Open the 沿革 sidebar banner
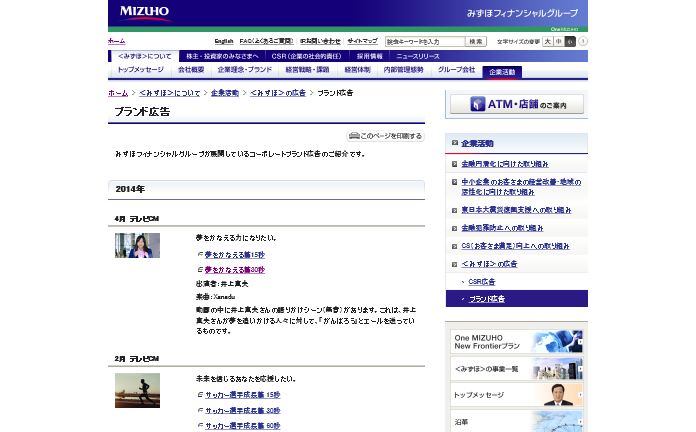Screen dimensions: 696x432 pyautogui.click(x=516, y=421)
